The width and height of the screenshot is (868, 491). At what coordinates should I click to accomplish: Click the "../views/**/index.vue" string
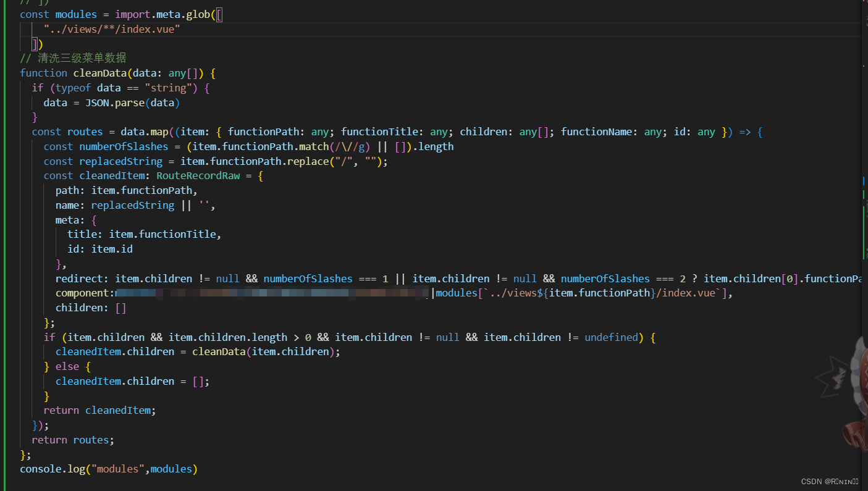click(111, 28)
